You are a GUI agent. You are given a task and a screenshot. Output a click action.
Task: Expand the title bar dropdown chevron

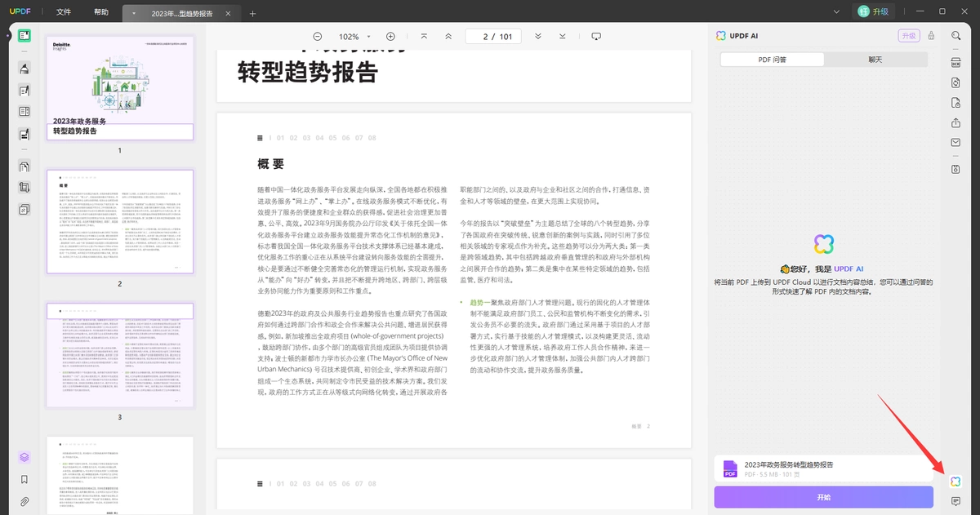(x=836, y=11)
